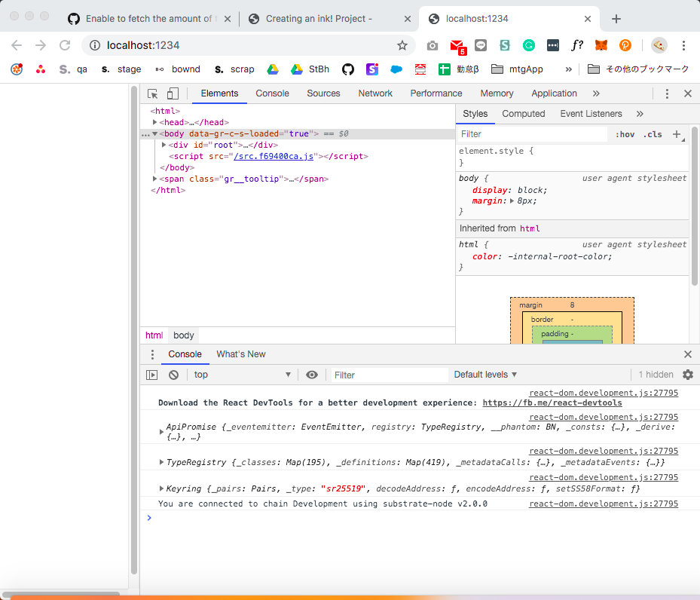The width and height of the screenshot is (700, 600).
Task: Switch to the Sources tab
Action: pyautogui.click(x=323, y=93)
